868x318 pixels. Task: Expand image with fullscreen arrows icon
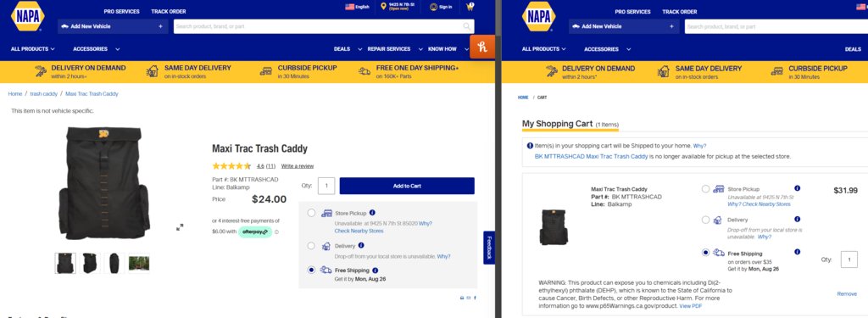[180, 227]
